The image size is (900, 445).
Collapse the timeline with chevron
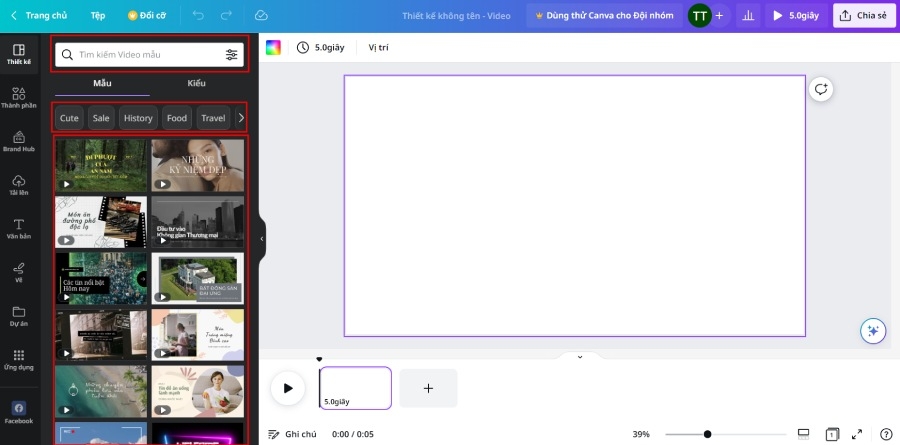(580, 357)
